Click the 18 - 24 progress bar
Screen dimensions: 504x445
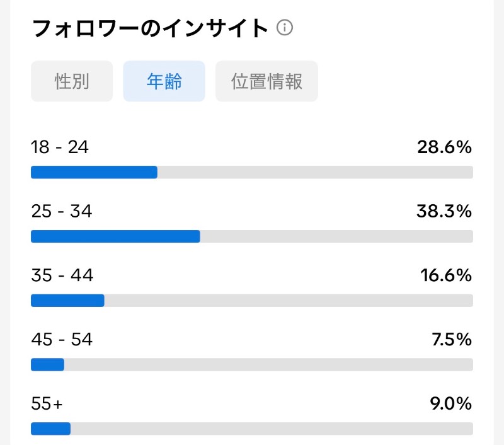(x=251, y=172)
